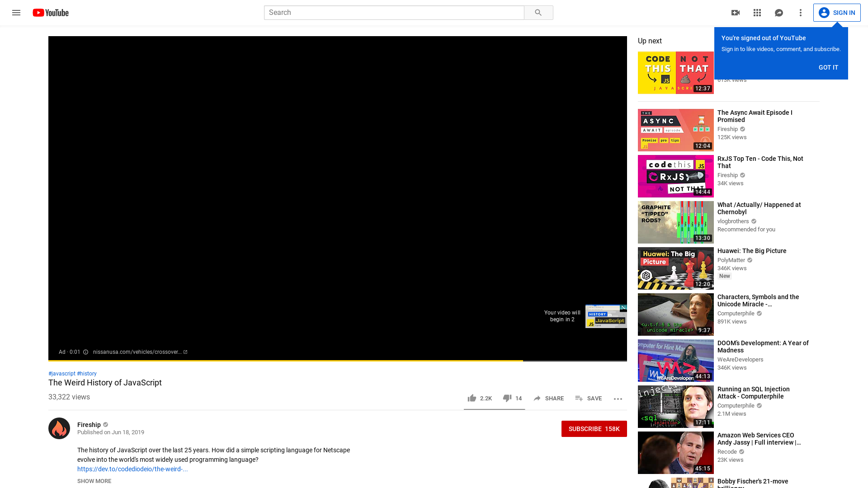Open the YouTube apps grid icon

coord(757,13)
